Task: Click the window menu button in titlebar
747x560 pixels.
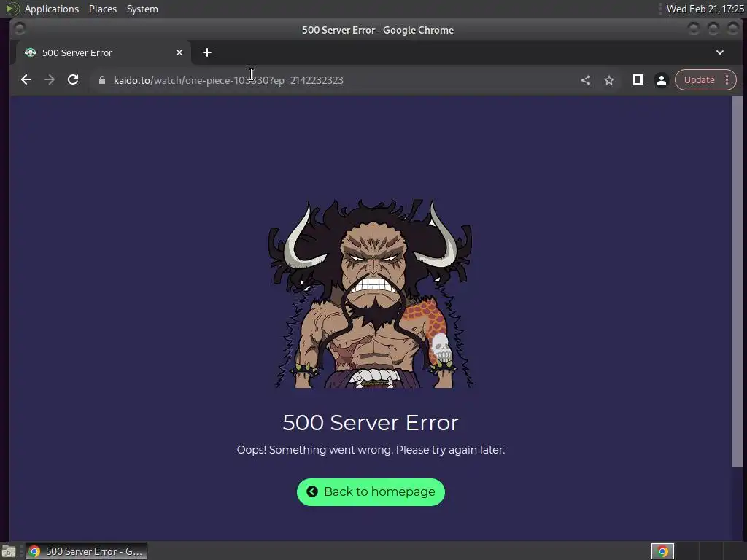Action: pos(20,29)
